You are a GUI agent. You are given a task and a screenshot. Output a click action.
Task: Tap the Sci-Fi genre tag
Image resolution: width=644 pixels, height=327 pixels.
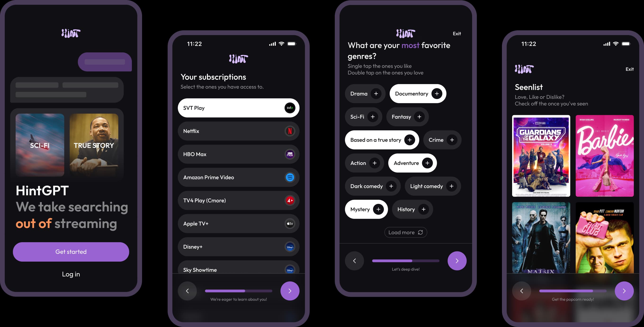[364, 116]
